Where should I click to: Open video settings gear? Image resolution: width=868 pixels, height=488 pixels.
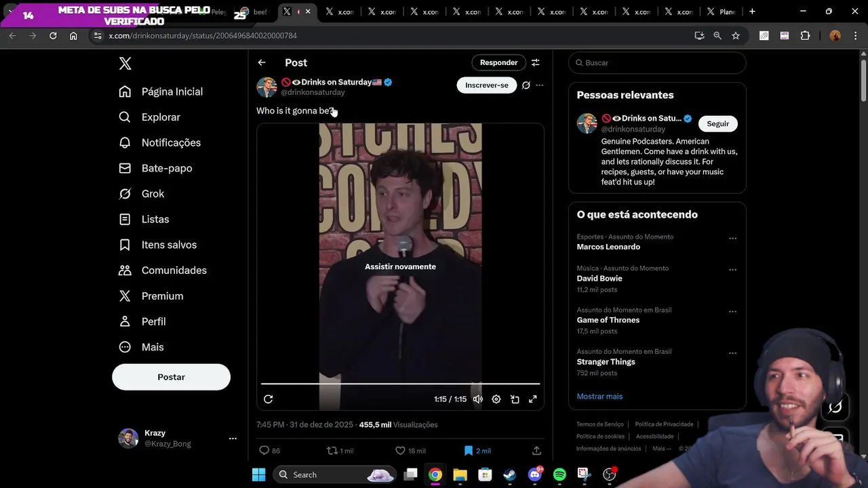point(496,399)
